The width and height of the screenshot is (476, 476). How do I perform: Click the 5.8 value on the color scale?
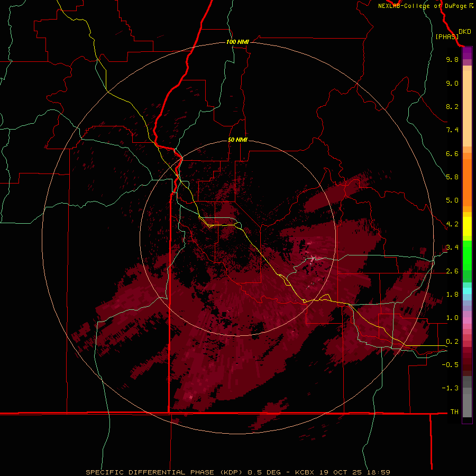pos(452,177)
